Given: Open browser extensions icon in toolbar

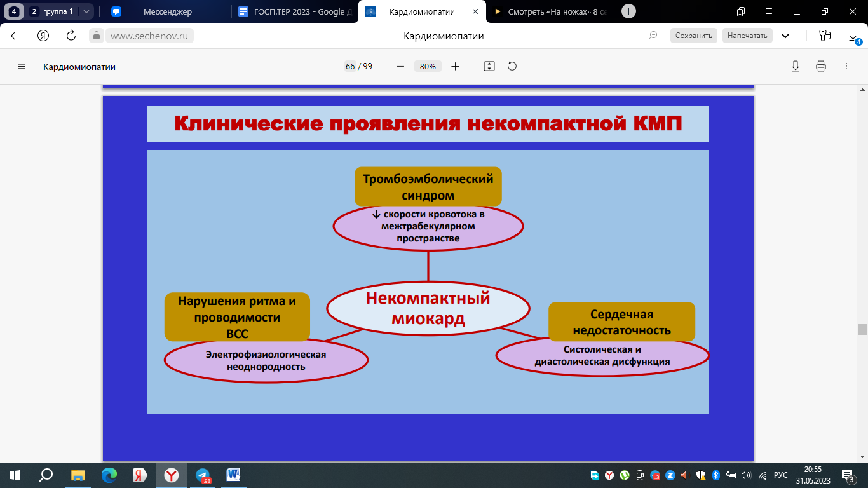Looking at the screenshot, I should tap(825, 36).
